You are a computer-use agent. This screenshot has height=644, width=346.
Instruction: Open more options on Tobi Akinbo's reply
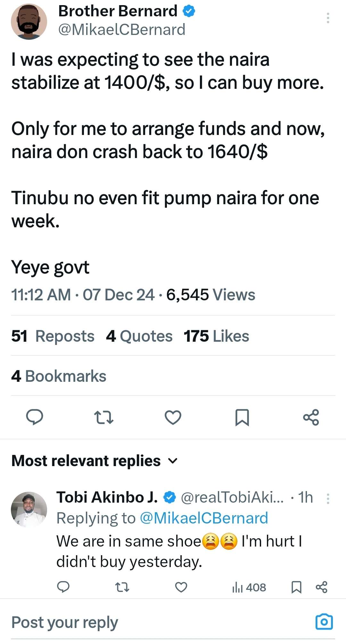click(x=328, y=498)
